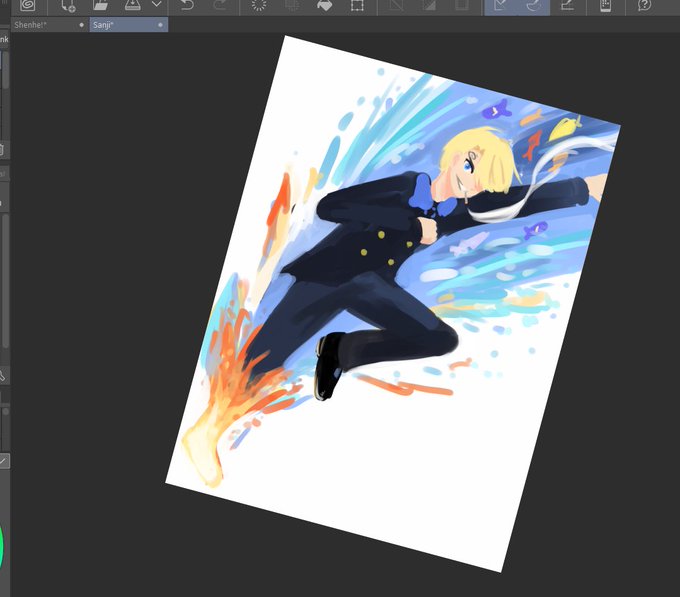680x597 pixels.
Task: Redo using the forward arrow icon
Action: (x=220, y=5)
